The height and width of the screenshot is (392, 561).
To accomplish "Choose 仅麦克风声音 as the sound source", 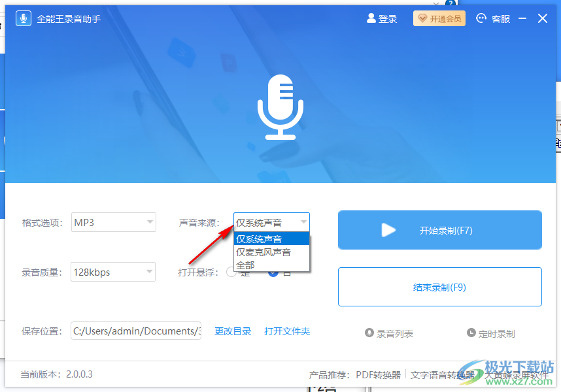I will (261, 252).
